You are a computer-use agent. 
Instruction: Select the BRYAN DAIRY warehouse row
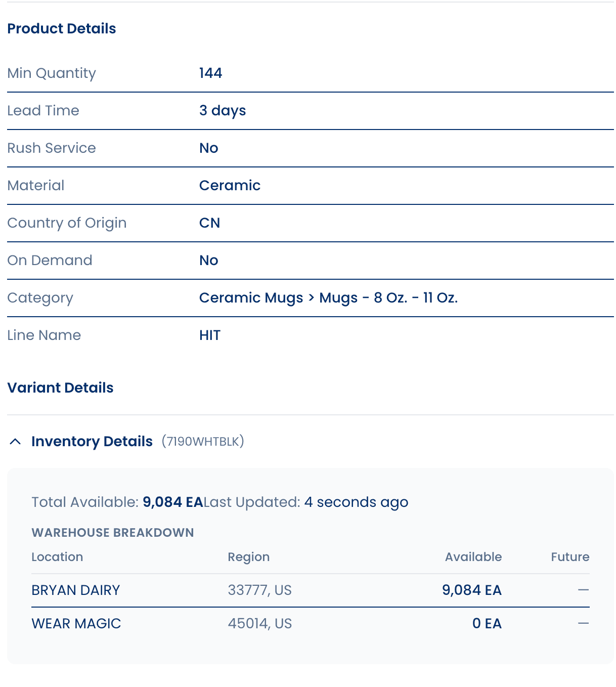tap(75, 590)
